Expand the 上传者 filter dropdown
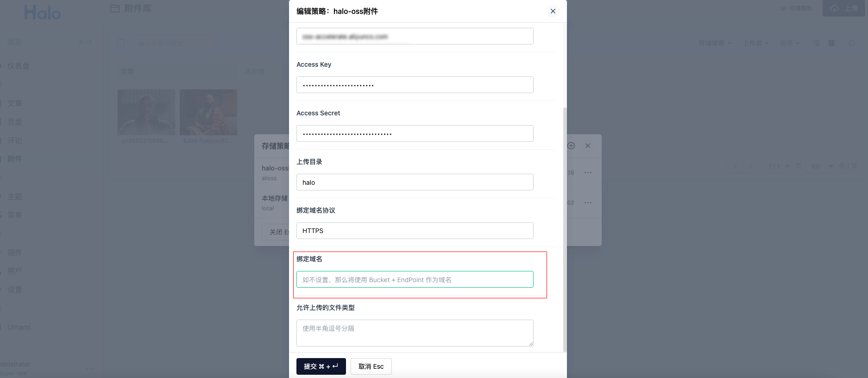868x378 pixels. (x=755, y=43)
